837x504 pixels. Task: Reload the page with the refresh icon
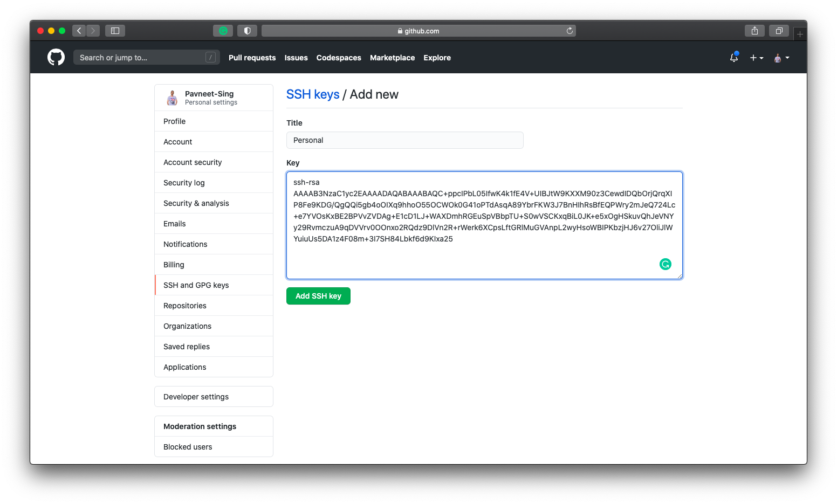[x=570, y=31]
